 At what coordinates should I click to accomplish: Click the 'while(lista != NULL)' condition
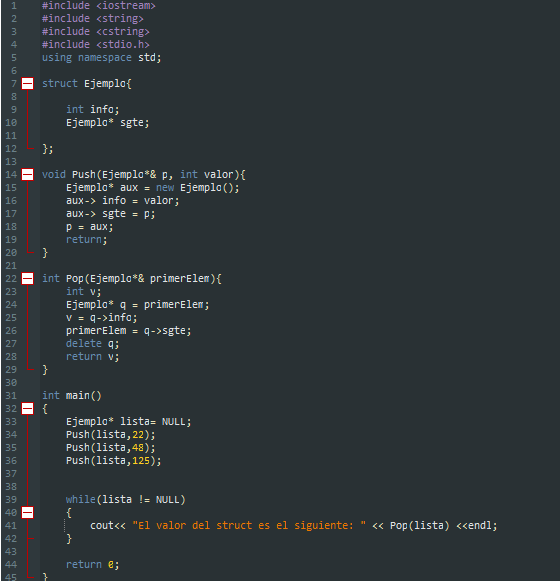coord(125,500)
